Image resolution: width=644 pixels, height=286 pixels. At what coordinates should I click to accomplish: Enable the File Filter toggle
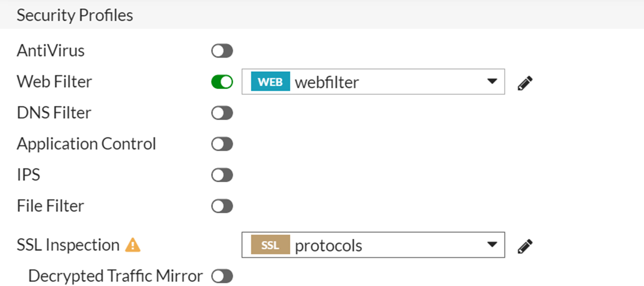pos(222,206)
